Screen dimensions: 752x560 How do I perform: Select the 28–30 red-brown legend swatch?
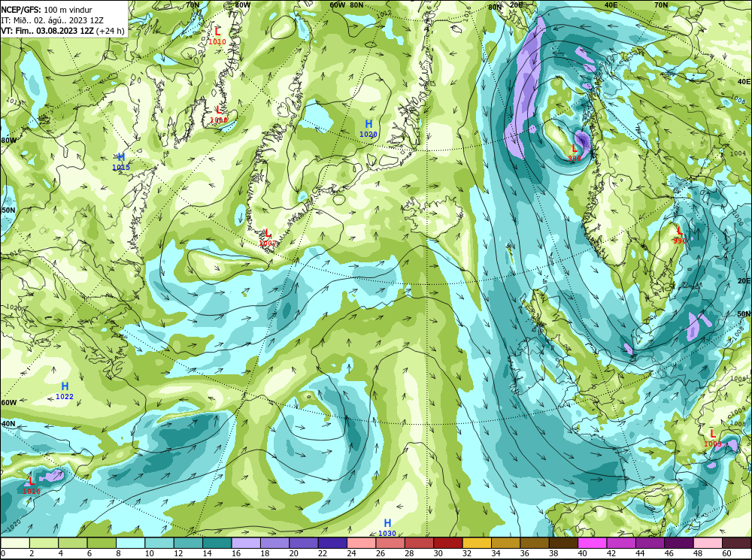click(x=419, y=543)
